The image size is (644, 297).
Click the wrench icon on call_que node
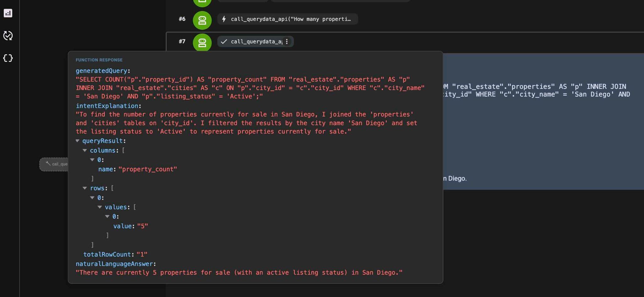[48, 163]
